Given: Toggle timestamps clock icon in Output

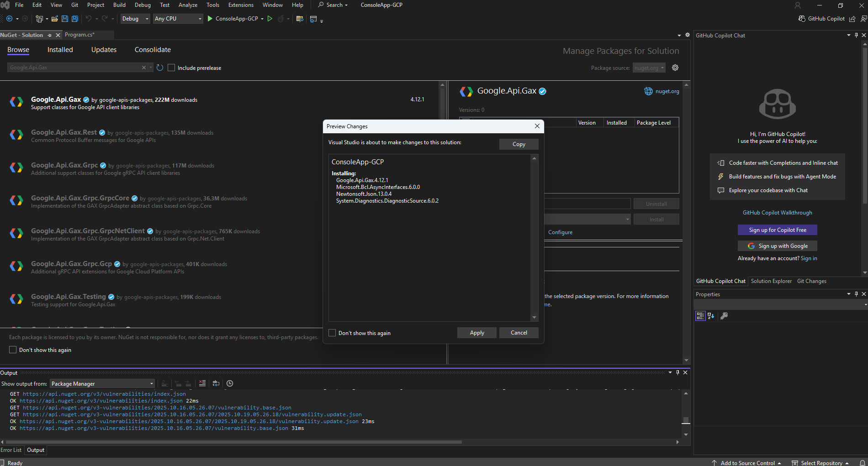Looking at the screenshot, I should click(230, 383).
